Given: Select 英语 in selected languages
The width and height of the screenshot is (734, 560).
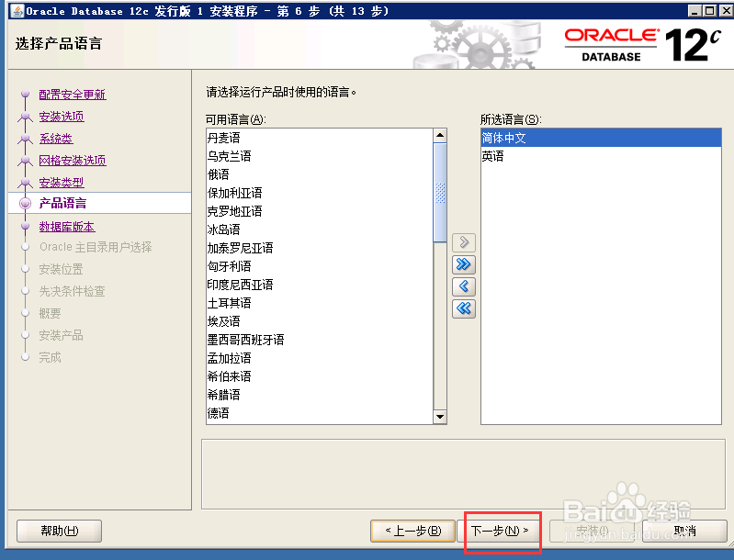Looking at the screenshot, I should (x=601, y=156).
